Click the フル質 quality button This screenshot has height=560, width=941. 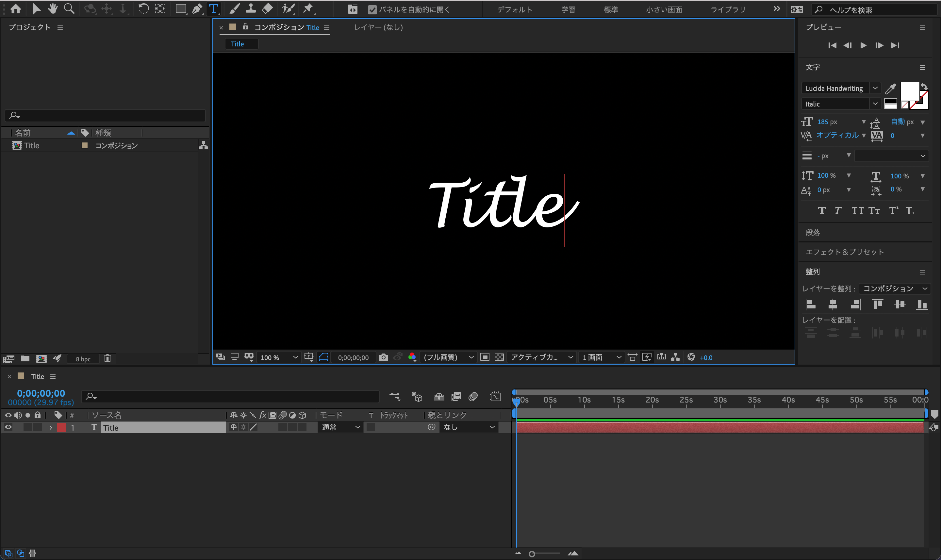pyautogui.click(x=440, y=357)
